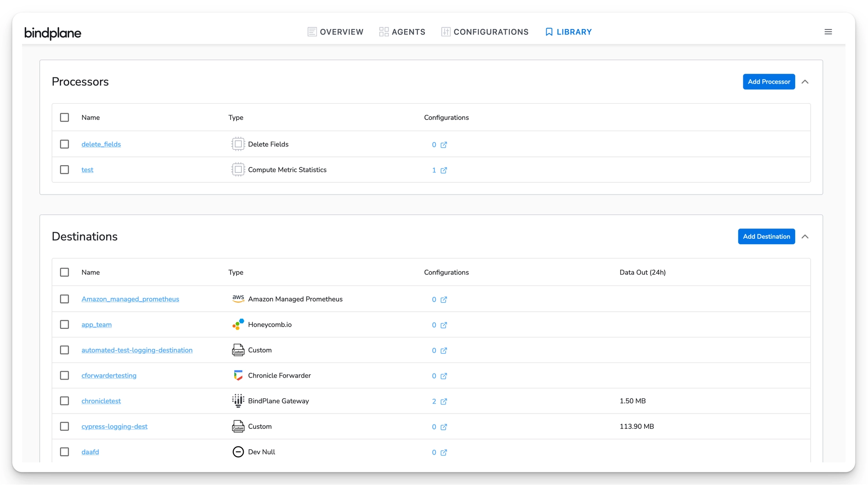The width and height of the screenshot is (868, 485).
Task: Open the hamburger menu at top right
Action: (x=828, y=32)
